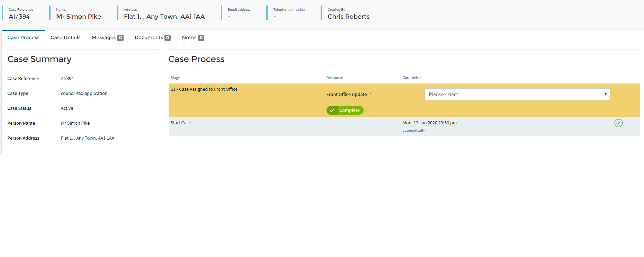Click the green completed checkmark for Start Case

tap(618, 123)
